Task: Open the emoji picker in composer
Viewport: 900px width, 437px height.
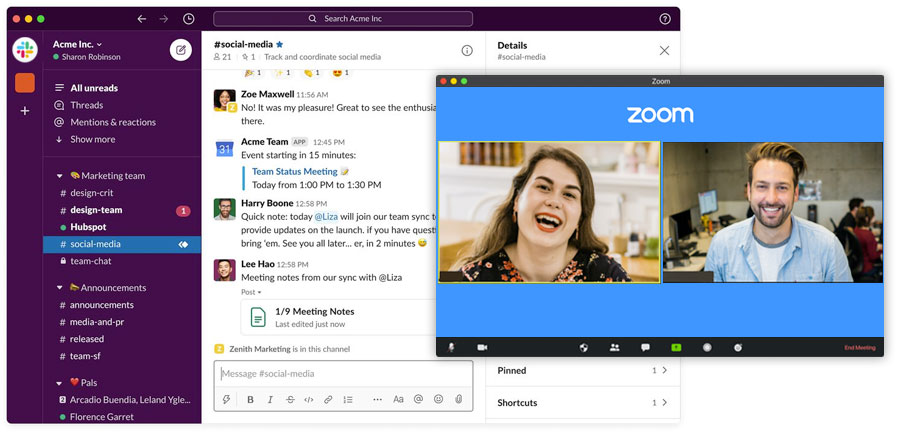Action: [439, 400]
